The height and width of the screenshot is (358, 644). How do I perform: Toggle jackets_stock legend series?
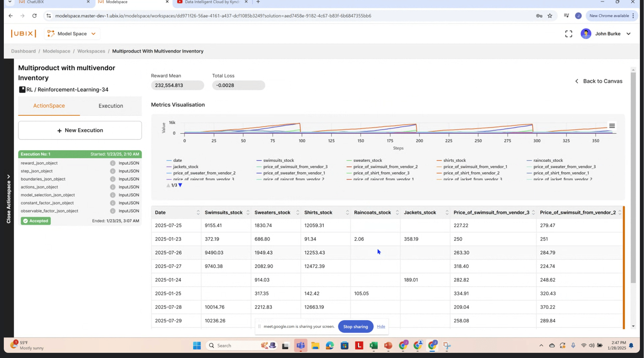pos(182,167)
